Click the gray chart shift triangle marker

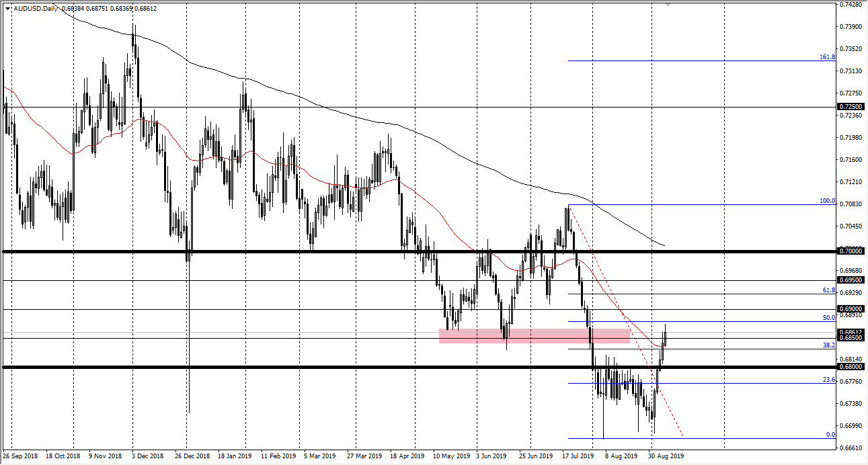[x=668, y=4]
